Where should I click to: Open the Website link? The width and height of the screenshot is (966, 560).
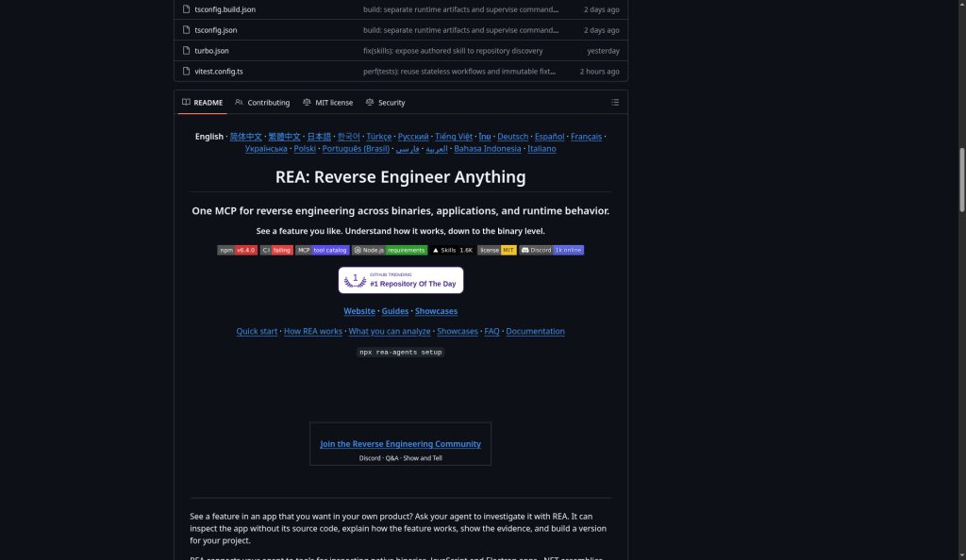coord(359,311)
